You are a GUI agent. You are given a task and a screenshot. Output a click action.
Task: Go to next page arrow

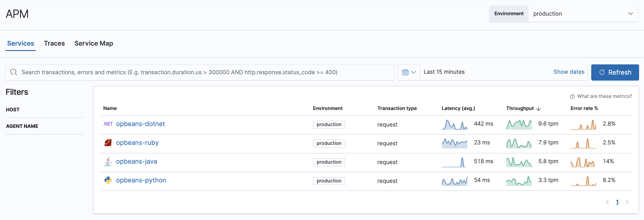[627, 202]
